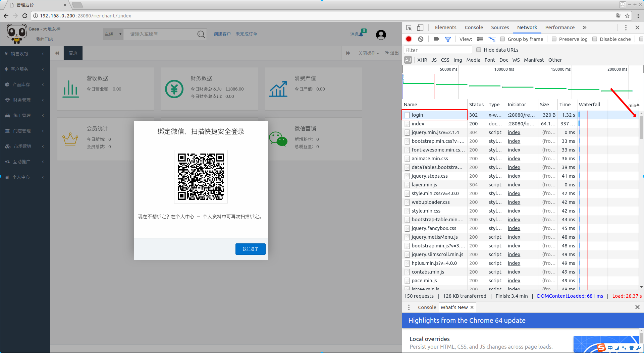Image resolution: width=644 pixels, height=353 pixels.
Task: Expand 财务管理 sidebar menu
Action: tap(25, 100)
